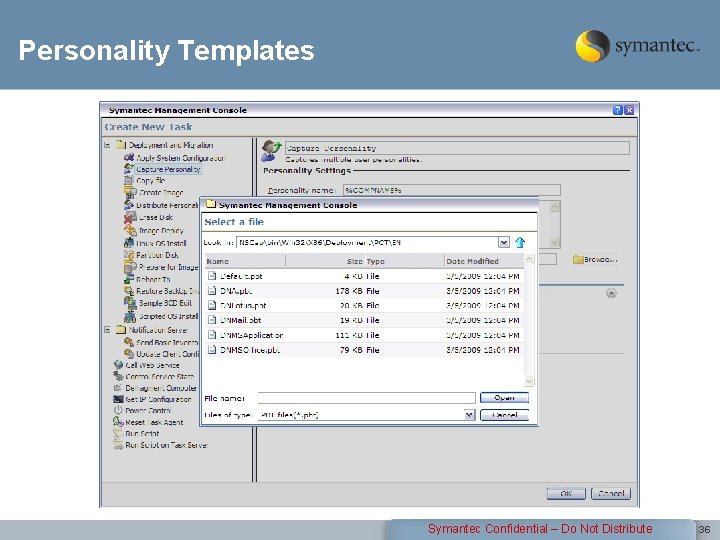The width and height of the screenshot is (720, 540).
Task: Click the Get IP Configuration task icon
Action: point(118,399)
